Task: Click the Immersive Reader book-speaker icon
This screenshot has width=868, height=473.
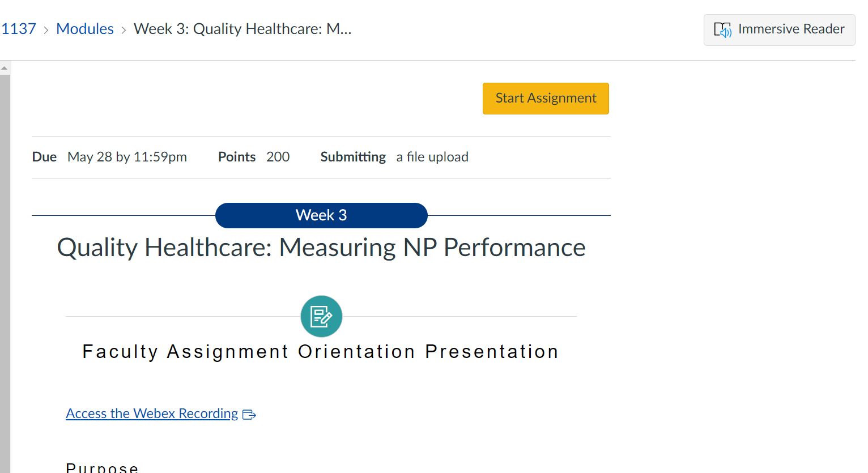Action: coord(724,29)
